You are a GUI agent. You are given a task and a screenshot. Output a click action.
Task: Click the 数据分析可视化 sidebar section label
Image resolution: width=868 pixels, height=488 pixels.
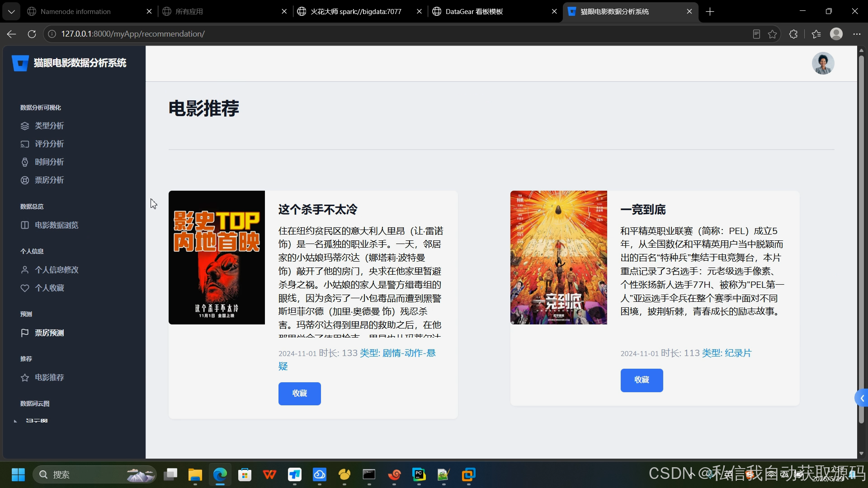coord(41,108)
